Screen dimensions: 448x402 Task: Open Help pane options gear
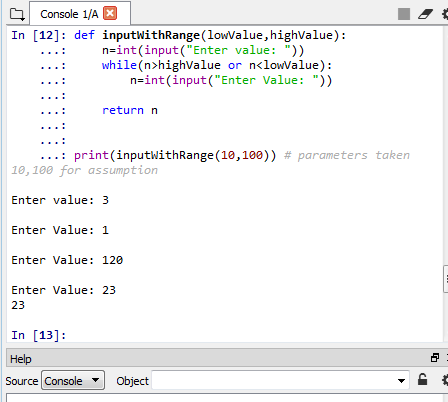pos(445,380)
